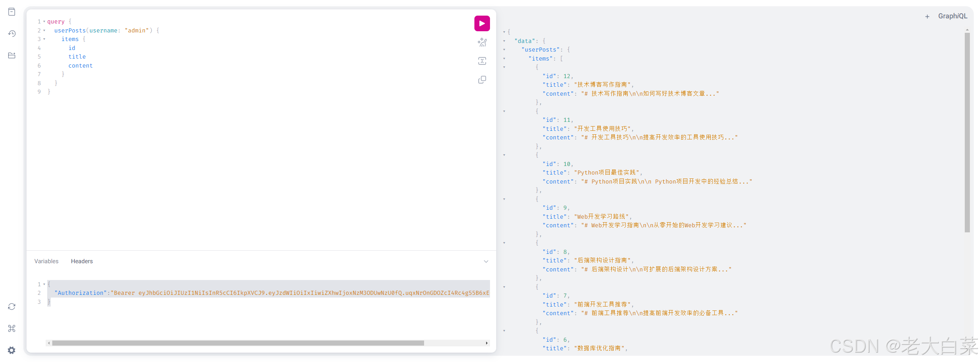Click the headers horizontal scrollbar thumb
The image size is (980, 362).
[238, 343]
